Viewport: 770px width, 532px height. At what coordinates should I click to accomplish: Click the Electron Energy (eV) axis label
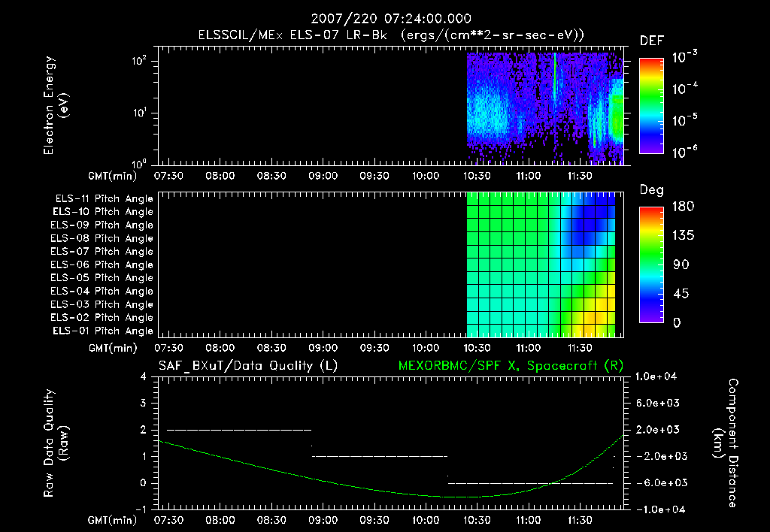tap(56, 105)
